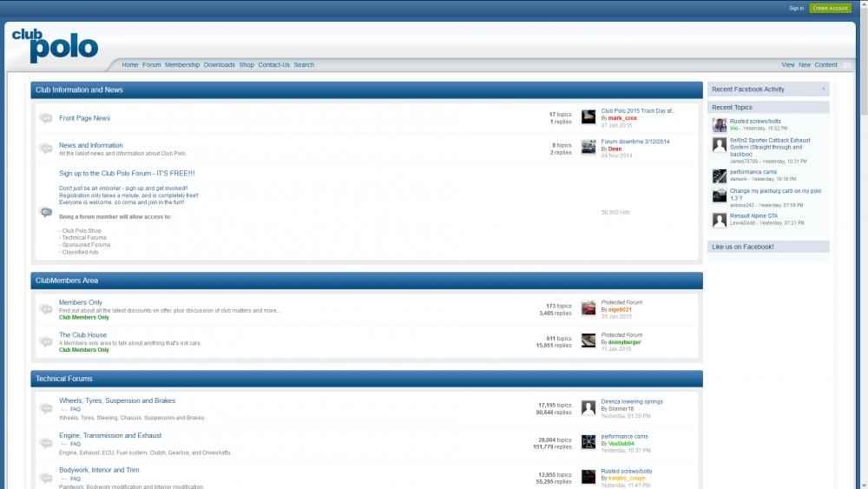868x489 pixels.
Task: Click the Wheels, Tyres, Suspension bubble icon
Action: point(47,408)
